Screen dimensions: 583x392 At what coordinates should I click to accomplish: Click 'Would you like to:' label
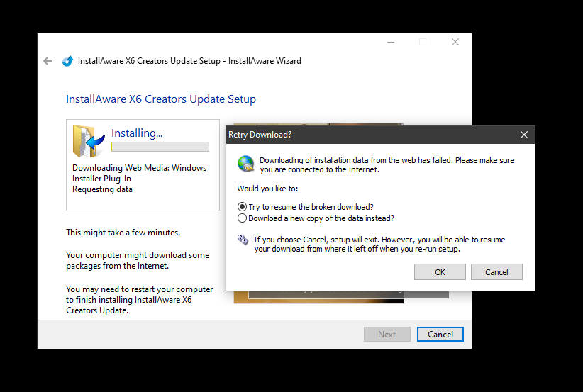click(267, 189)
